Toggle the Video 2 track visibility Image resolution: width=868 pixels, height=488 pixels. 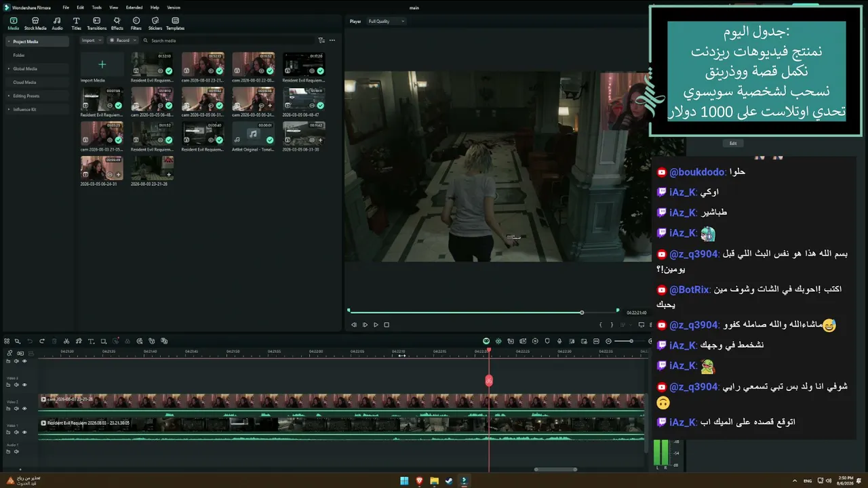pyautogui.click(x=24, y=409)
